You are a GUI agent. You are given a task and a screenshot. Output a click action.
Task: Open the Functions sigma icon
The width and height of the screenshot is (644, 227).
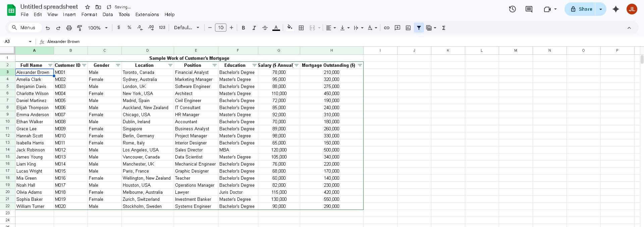444,28
